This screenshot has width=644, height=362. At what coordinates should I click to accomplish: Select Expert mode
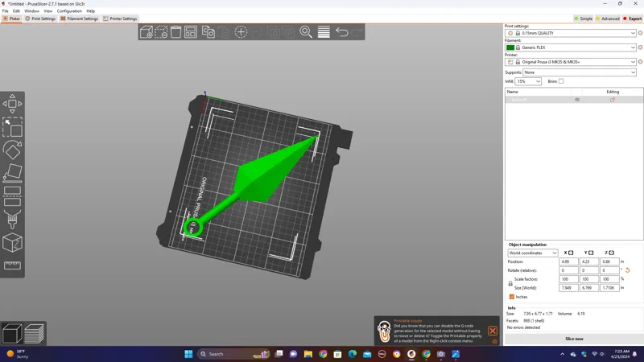[x=632, y=19]
